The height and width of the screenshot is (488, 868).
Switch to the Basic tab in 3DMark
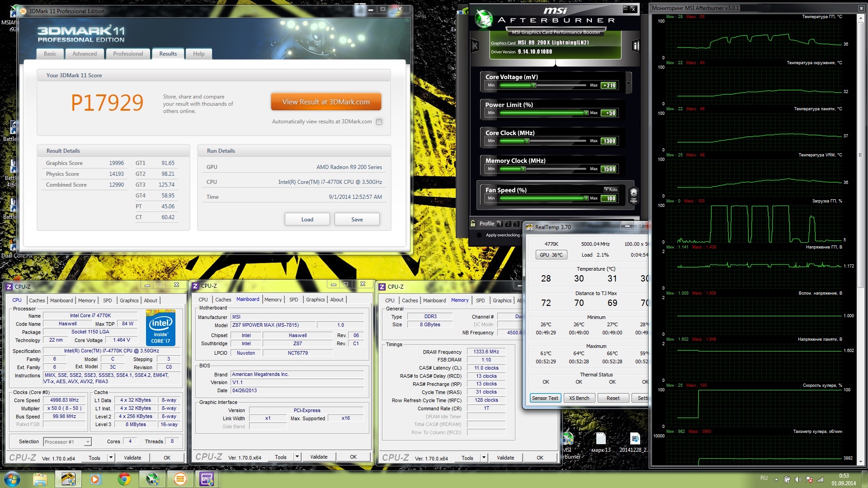coord(50,54)
